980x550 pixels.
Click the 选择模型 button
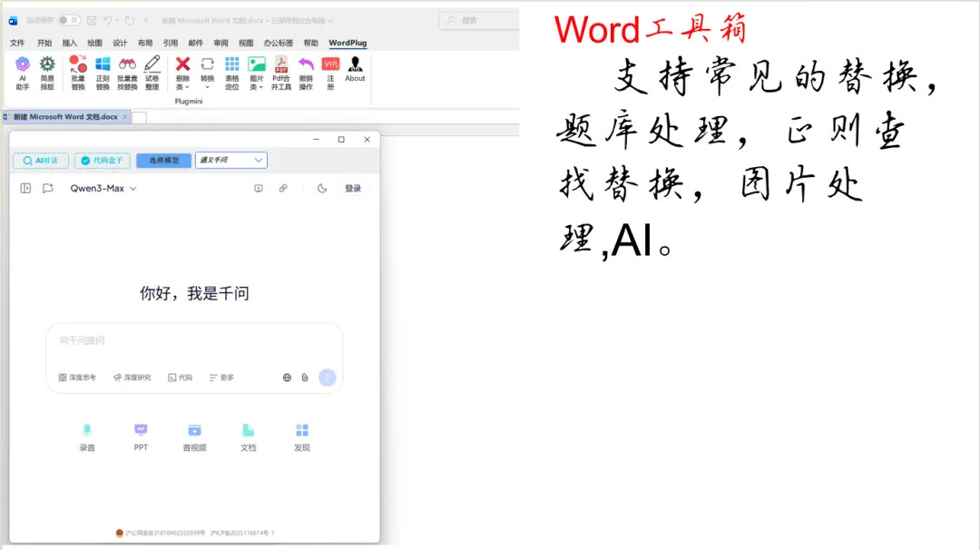point(163,161)
